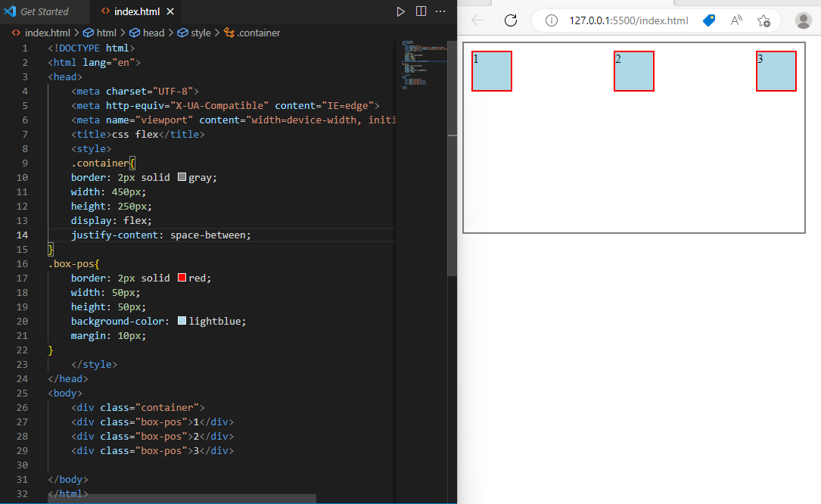Click box 1 in the browser preview
This screenshot has width=821, height=504.
(x=492, y=71)
